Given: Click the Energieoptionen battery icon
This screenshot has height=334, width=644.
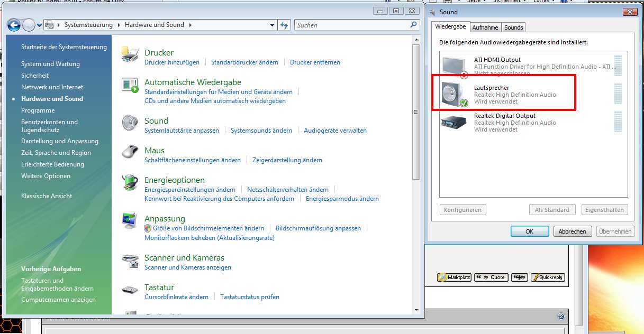Looking at the screenshot, I should tap(130, 182).
